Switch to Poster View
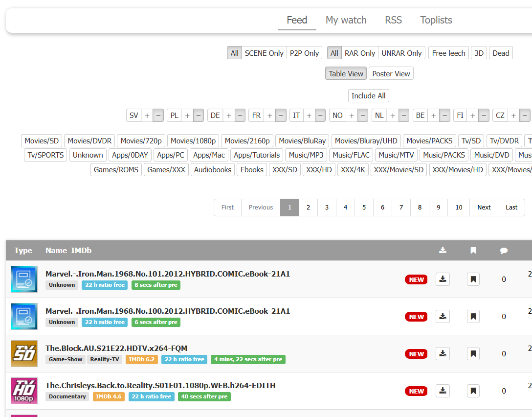 click(x=391, y=74)
